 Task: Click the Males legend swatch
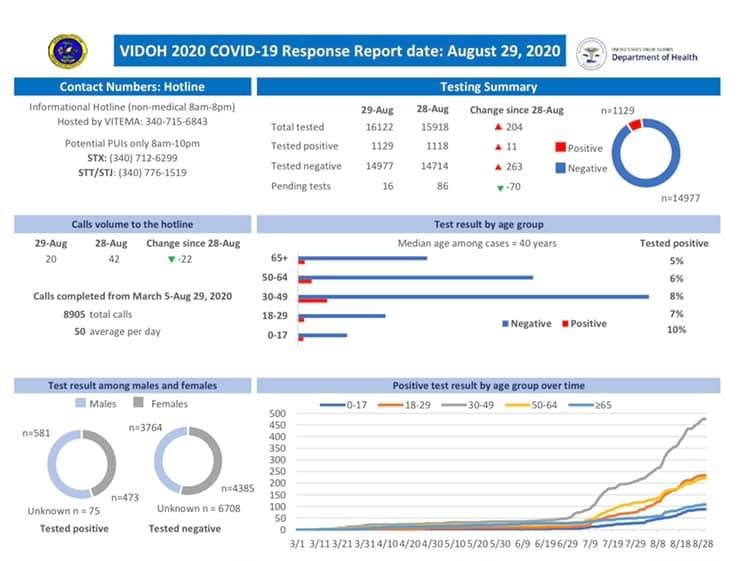pos(81,404)
